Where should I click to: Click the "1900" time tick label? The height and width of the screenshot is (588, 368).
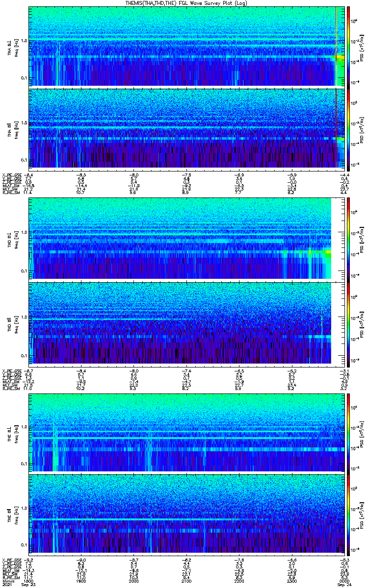(x=81, y=580)
